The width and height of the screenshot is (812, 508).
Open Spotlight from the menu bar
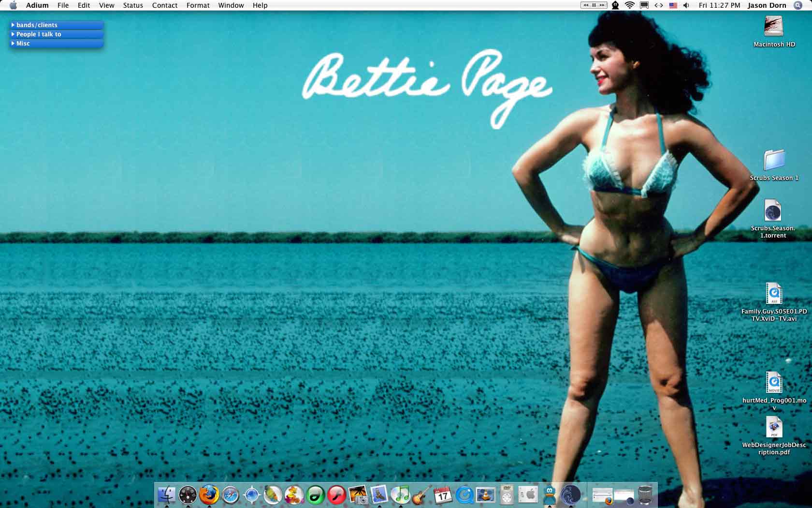click(798, 5)
